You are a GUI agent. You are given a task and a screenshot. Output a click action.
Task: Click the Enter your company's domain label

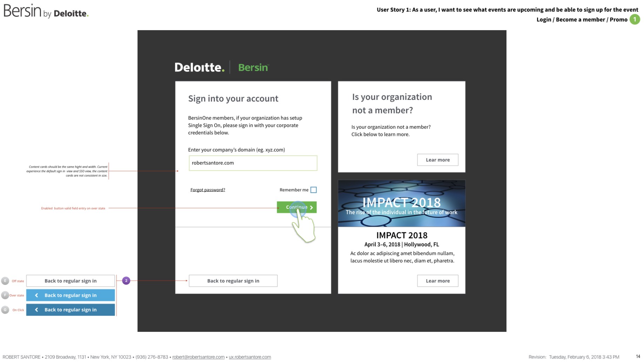click(x=236, y=150)
